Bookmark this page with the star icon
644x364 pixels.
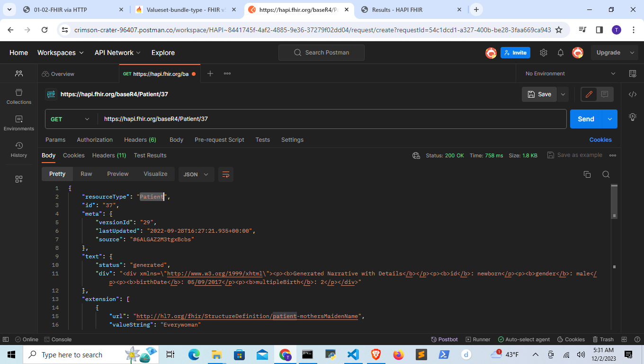tap(559, 30)
